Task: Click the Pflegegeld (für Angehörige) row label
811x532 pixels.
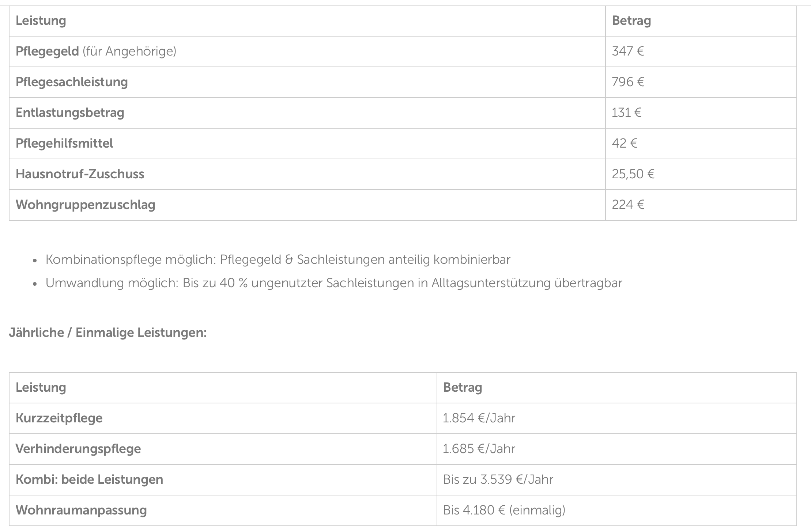Action: point(96,51)
